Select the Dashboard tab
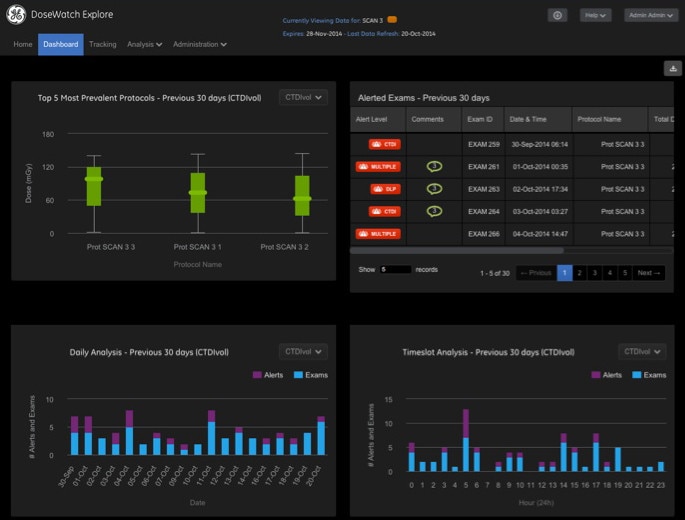The height and width of the screenshot is (520, 685). pos(61,44)
